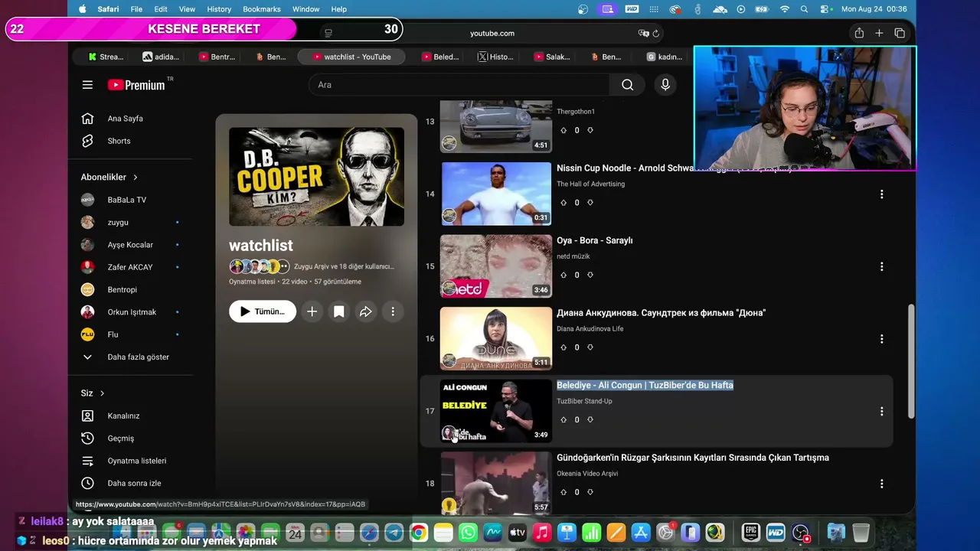This screenshot has height=551, width=980.
Task: Open the options menu for Oya - Bora - Saraylı
Action: [x=881, y=266]
